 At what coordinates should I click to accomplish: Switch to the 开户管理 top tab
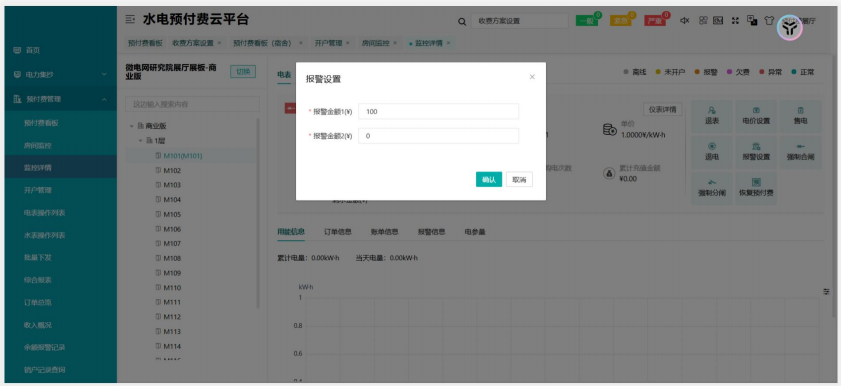328,43
